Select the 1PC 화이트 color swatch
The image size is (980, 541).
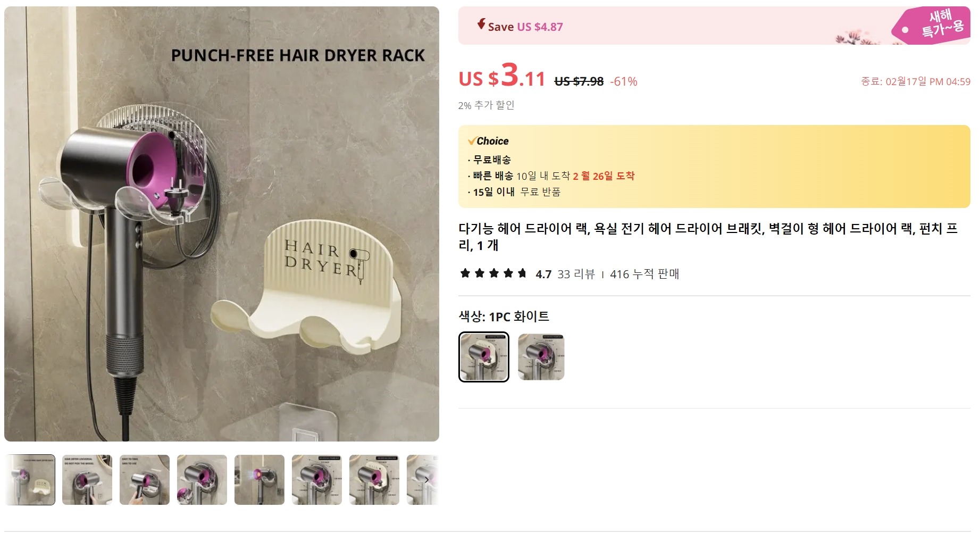(484, 357)
